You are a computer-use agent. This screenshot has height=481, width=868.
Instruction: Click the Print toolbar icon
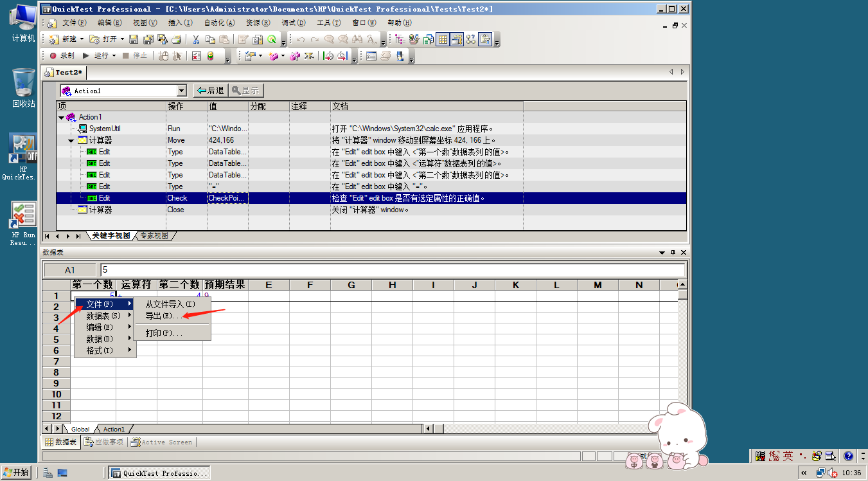pyautogui.click(x=176, y=39)
